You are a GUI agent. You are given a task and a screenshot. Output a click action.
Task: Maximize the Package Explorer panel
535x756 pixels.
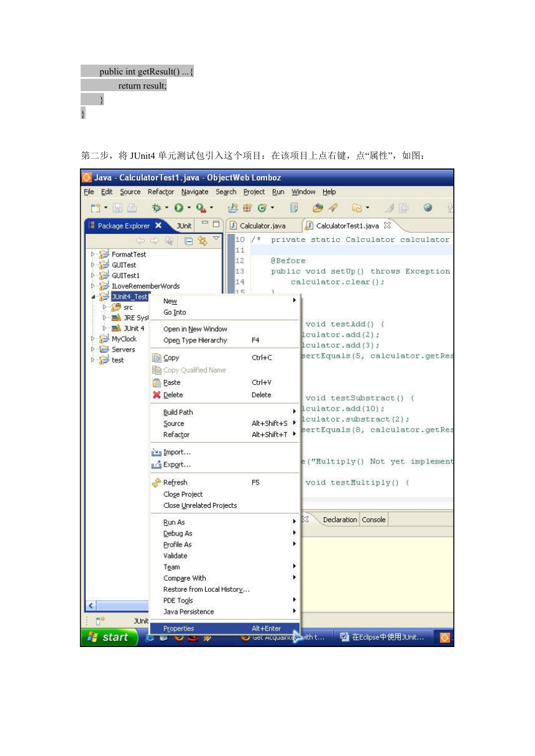pos(216,225)
